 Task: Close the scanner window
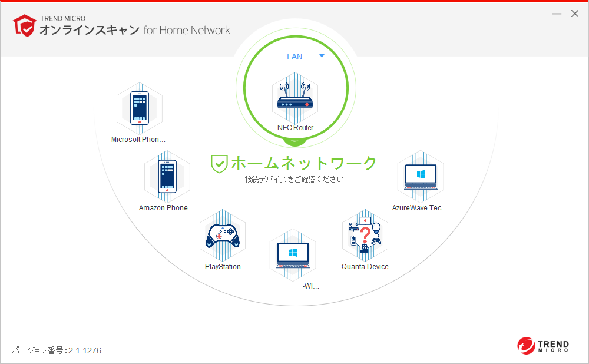pos(575,14)
